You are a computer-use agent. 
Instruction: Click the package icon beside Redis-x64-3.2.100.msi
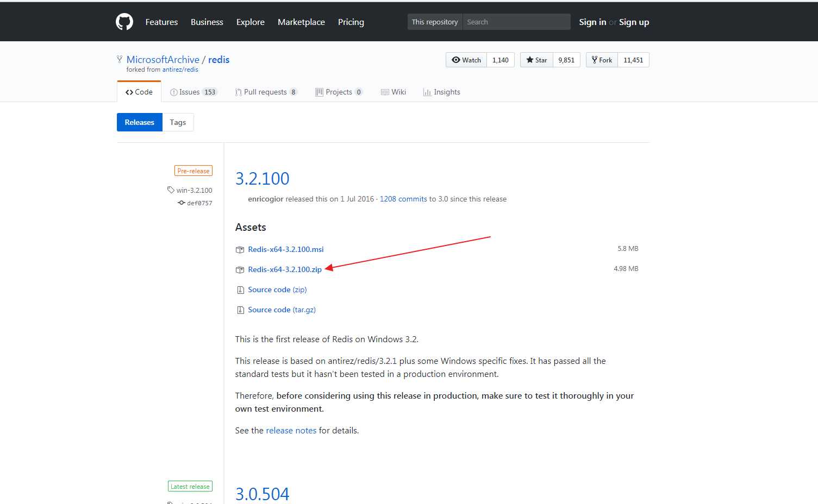(x=240, y=250)
